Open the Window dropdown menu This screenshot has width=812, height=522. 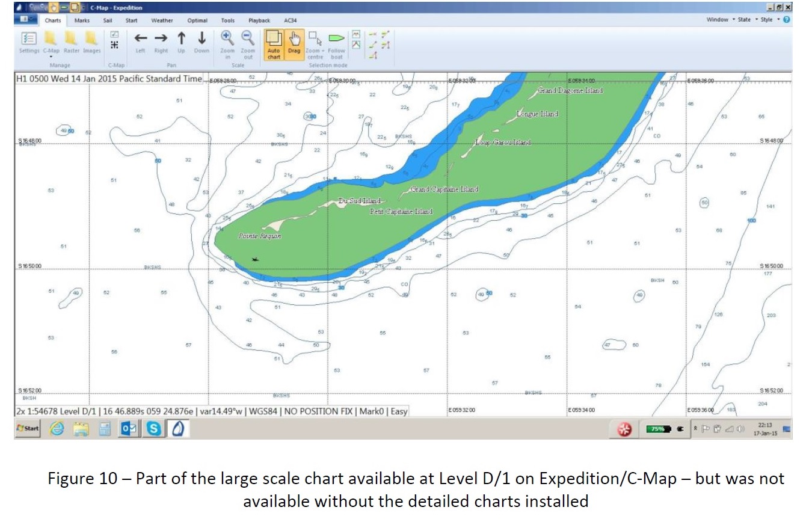click(721, 20)
